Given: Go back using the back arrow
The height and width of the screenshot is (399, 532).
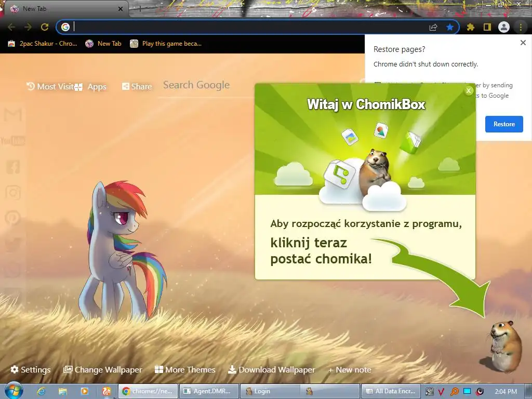Looking at the screenshot, I should [11, 27].
